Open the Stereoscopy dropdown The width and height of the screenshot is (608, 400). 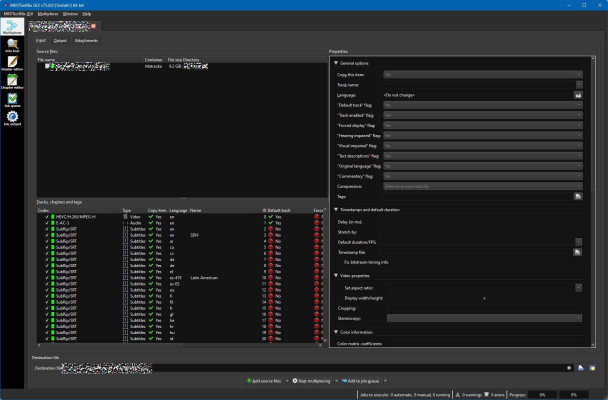484,318
